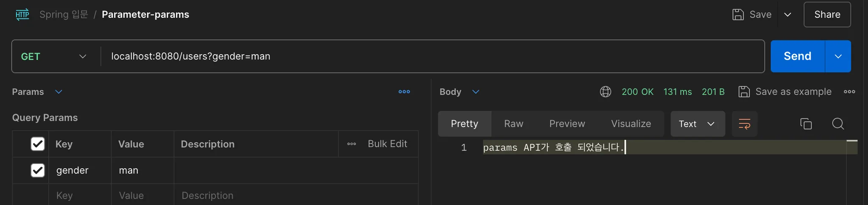Screen dimensions: 868x205
Task: Click the HTTP request type icon
Action: click(22, 14)
